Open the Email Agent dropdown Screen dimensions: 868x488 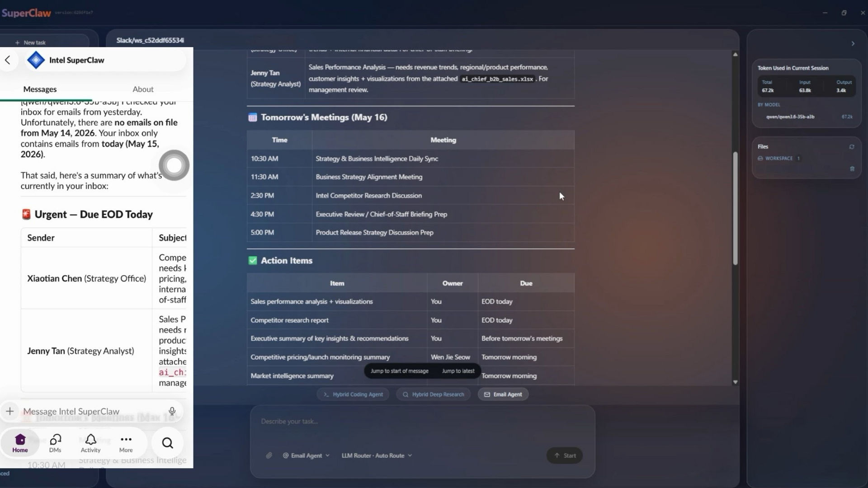[x=306, y=455]
